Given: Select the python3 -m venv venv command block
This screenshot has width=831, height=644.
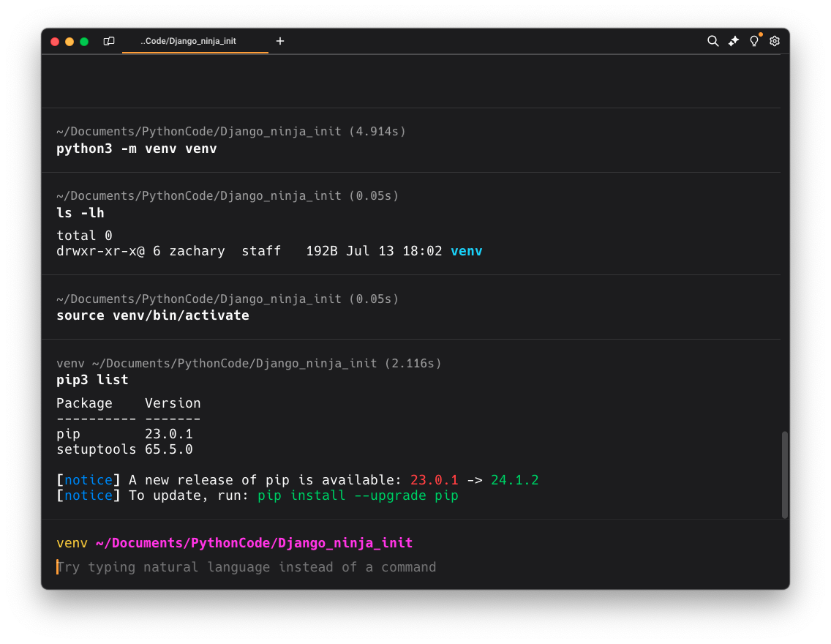Looking at the screenshot, I should (137, 149).
